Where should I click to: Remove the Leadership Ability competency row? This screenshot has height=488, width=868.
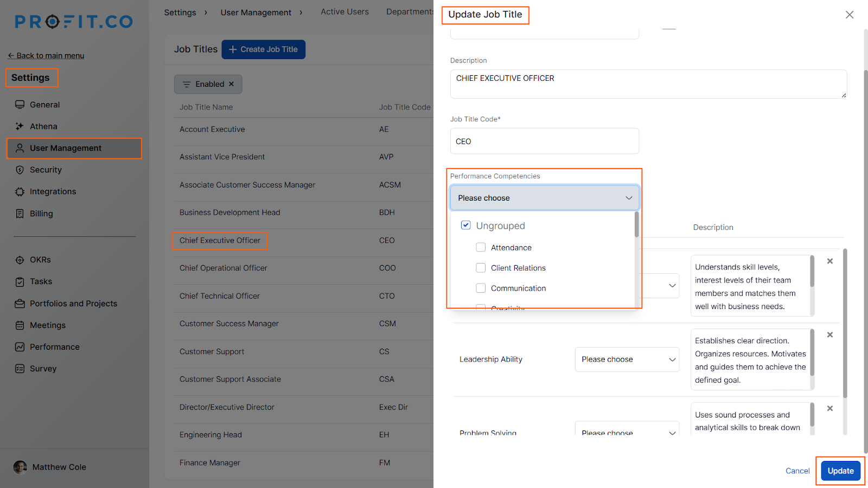[829, 335]
